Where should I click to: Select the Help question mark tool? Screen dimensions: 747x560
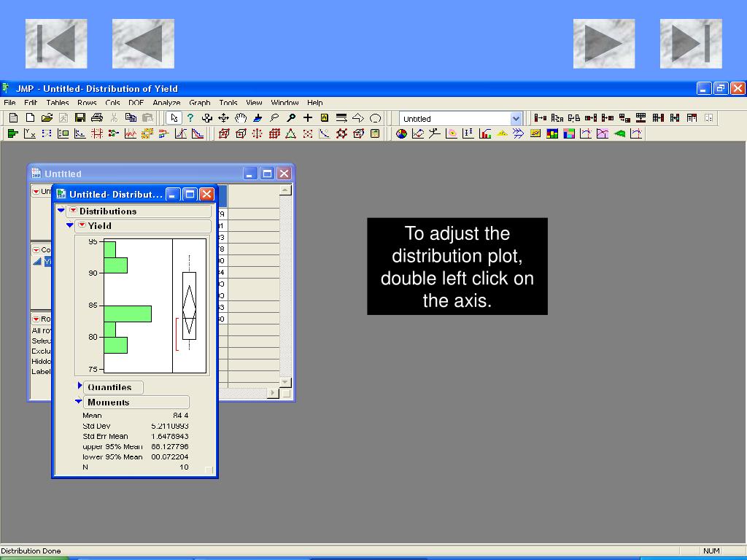click(x=190, y=117)
